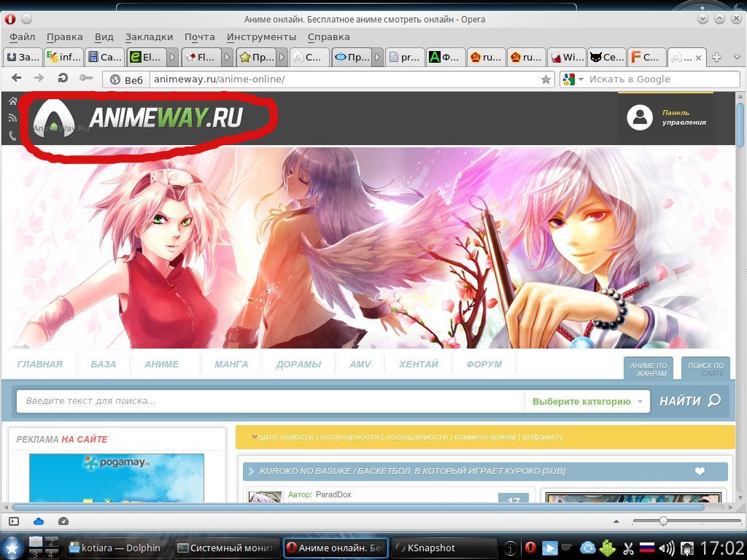The height and width of the screenshot is (560, 747).
Task: Open the Справка menu
Action: 329,37
